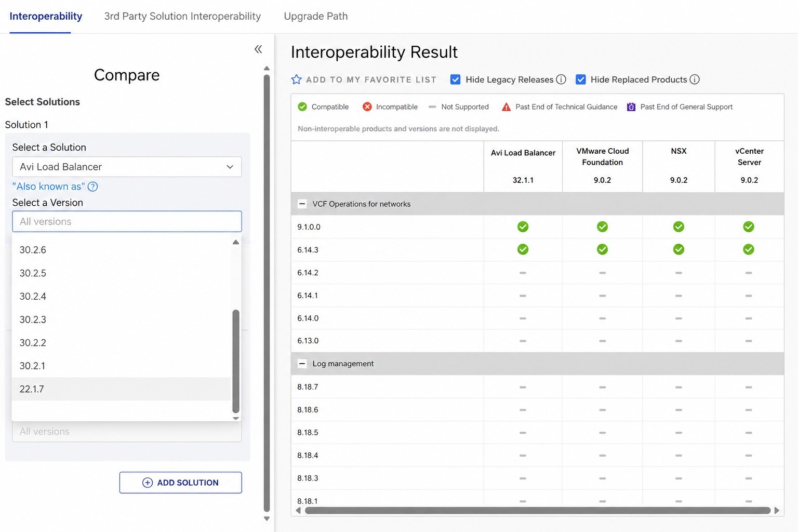Click the version dropdown list scrollbar thumb
The height and width of the screenshot is (532, 798).
[236, 361]
